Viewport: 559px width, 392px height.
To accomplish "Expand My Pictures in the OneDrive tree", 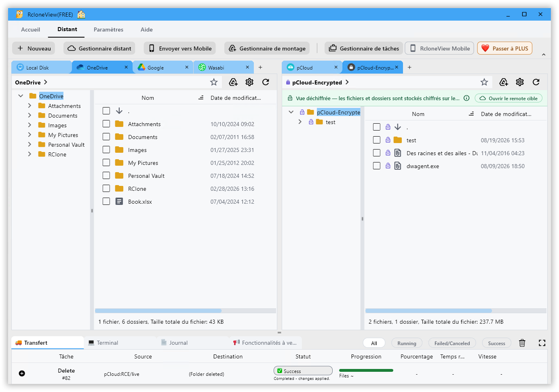I will pos(30,135).
